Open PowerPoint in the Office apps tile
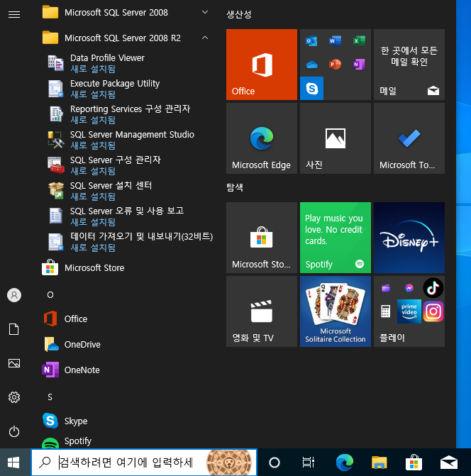This screenshot has width=471, height=476. coord(335,65)
